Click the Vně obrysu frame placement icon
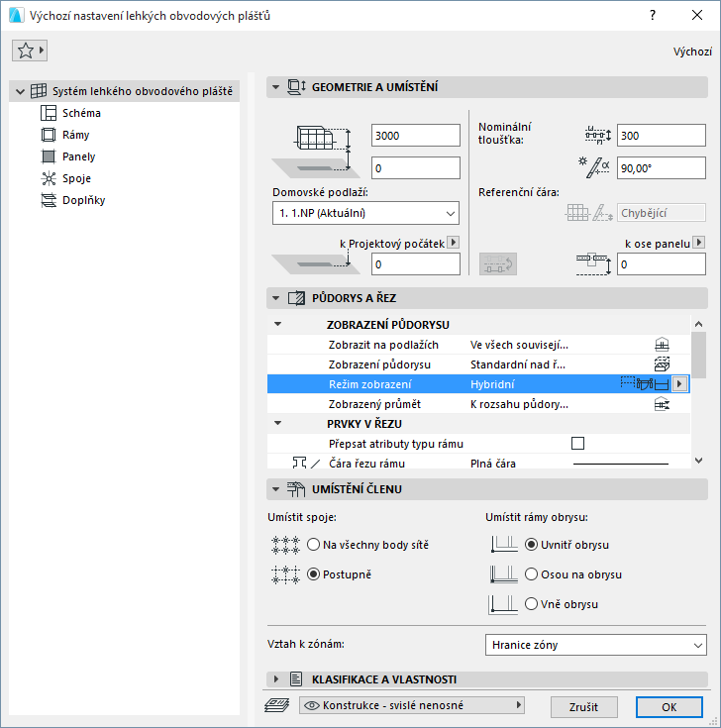The width and height of the screenshot is (721, 728). point(503,604)
